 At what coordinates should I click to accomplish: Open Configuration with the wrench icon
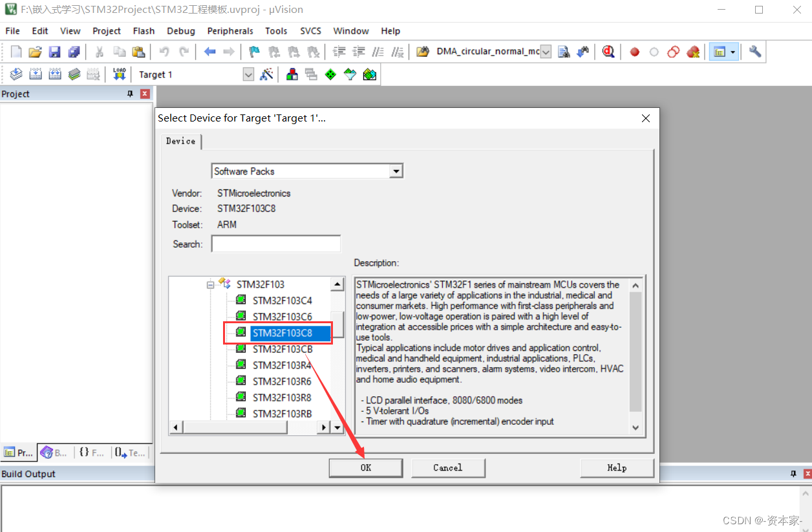point(754,52)
